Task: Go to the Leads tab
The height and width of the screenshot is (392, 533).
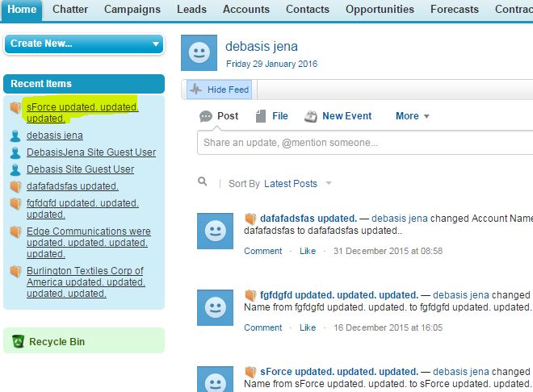Action: [191, 10]
